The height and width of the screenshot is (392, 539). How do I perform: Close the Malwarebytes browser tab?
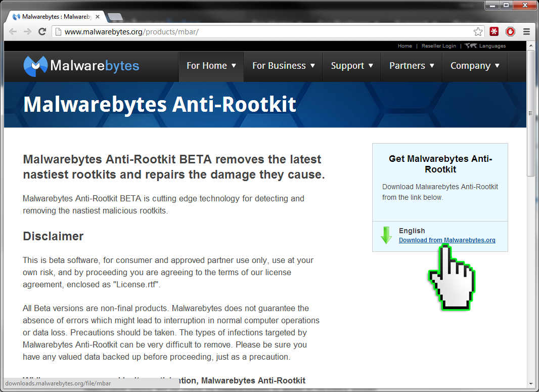(x=98, y=17)
